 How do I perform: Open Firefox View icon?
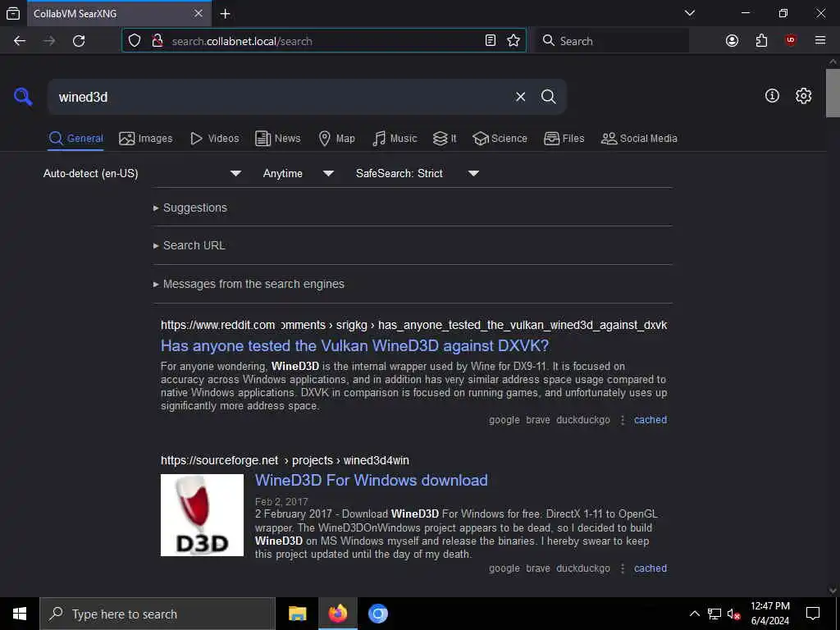click(x=13, y=14)
